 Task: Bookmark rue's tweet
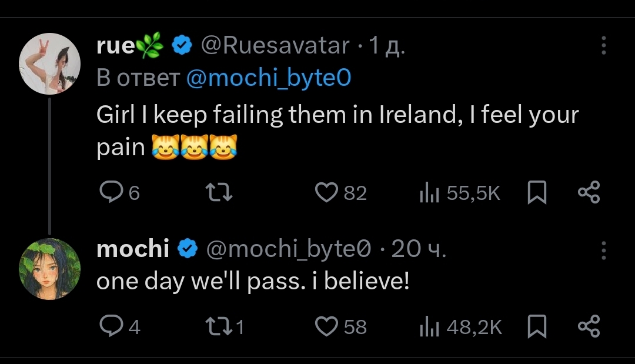coord(537,193)
